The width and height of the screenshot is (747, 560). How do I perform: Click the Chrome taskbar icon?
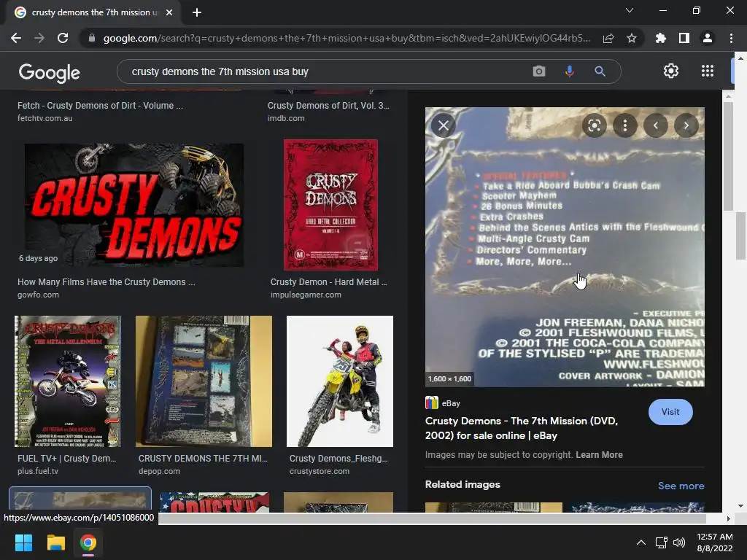88,542
